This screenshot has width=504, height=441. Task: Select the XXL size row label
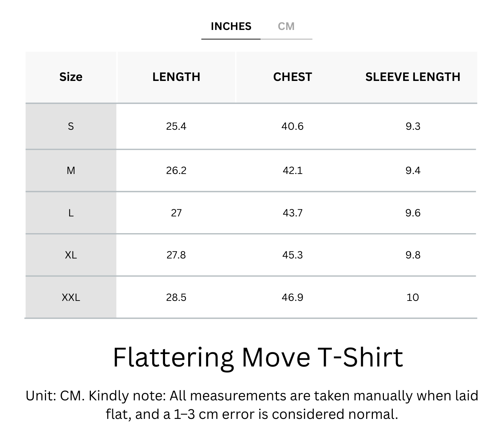coord(71,297)
